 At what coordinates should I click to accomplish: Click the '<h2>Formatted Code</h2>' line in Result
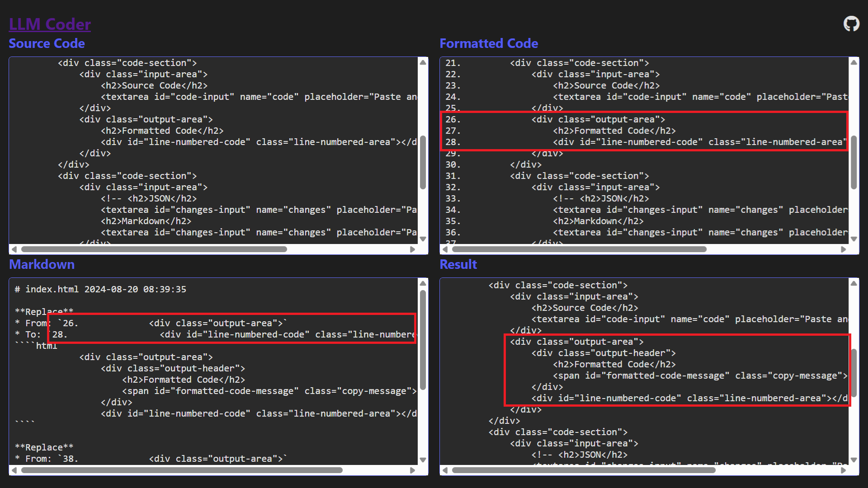coord(614,364)
